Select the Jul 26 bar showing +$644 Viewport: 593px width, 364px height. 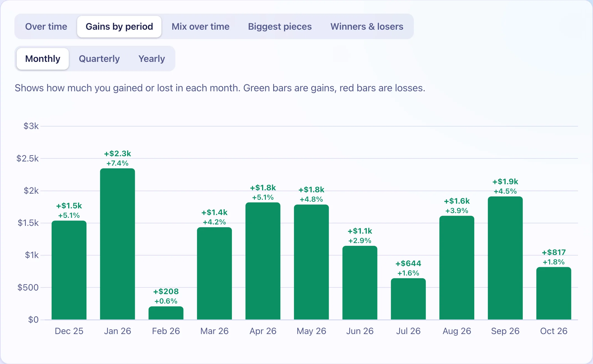pos(408,299)
